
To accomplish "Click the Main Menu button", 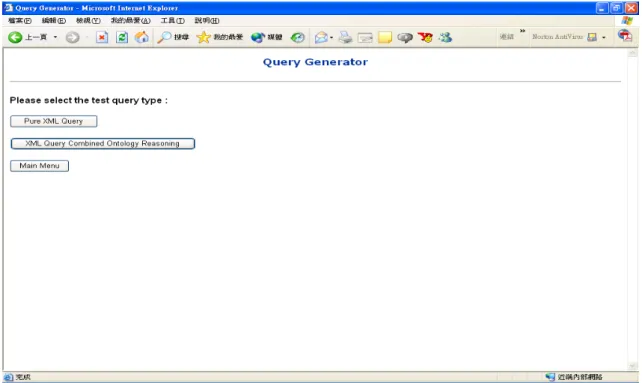I will (x=39, y=165).
